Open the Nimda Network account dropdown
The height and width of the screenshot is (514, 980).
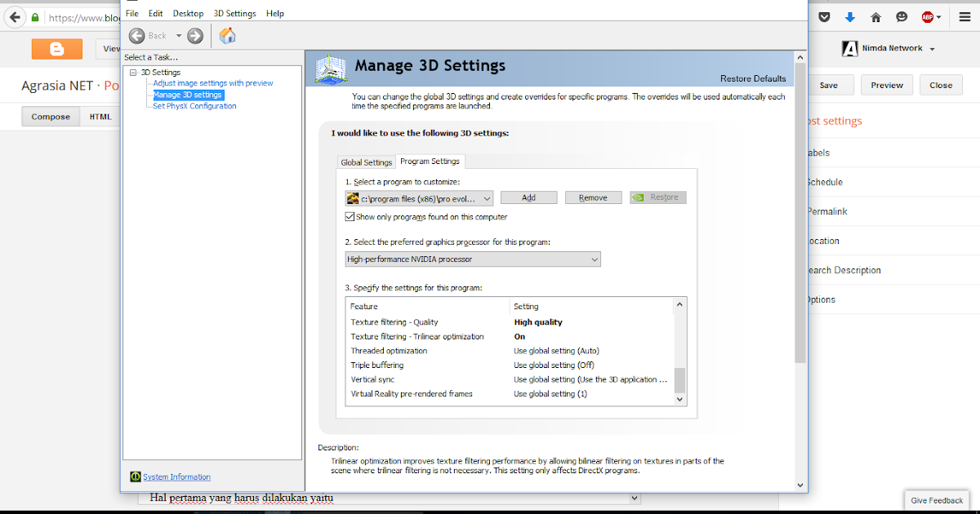[932, 49]
